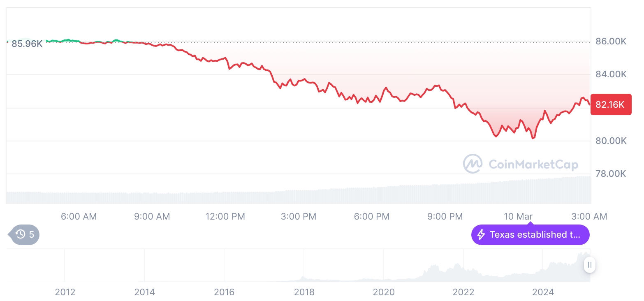Click the 80.00K price axis label

click(x=611, y=141)
